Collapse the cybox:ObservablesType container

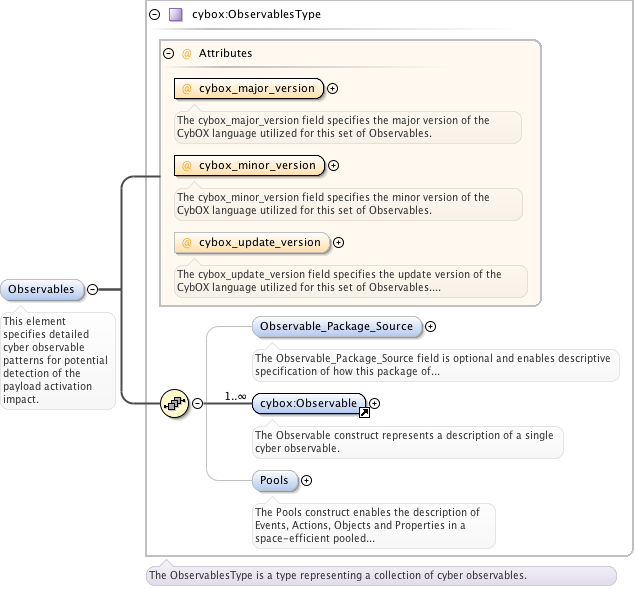[x=154, y=15]
